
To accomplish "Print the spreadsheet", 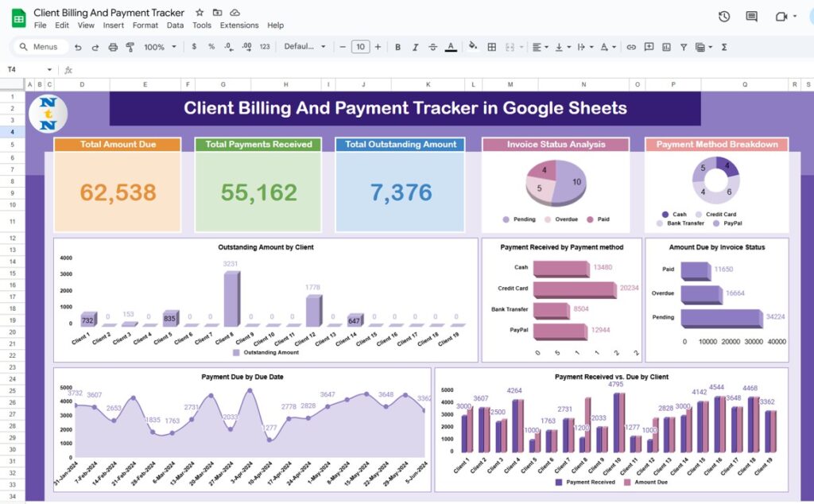I will [x=113, y=47].
